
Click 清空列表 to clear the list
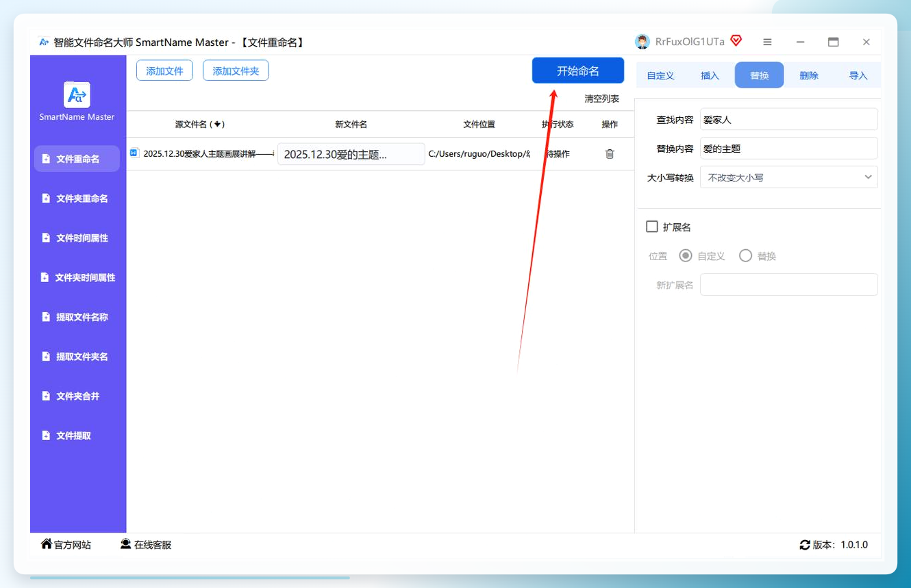point(602,99)
